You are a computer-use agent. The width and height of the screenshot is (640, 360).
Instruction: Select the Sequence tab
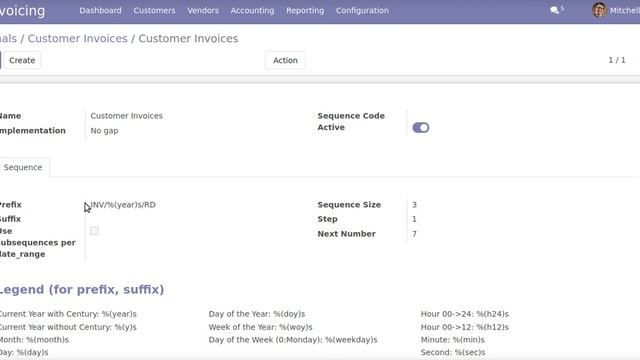(23, 167)
